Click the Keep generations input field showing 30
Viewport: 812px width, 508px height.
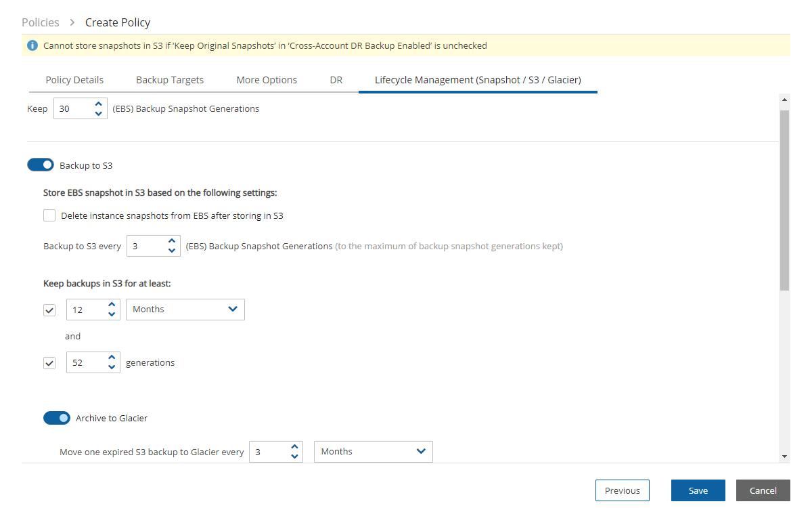(x=81, y=108)
